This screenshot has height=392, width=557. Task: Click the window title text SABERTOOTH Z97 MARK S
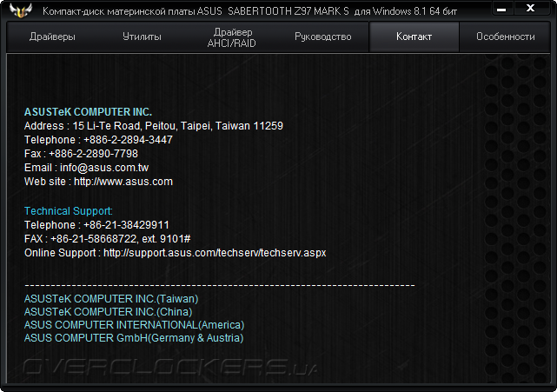click(x=288, y=11)
